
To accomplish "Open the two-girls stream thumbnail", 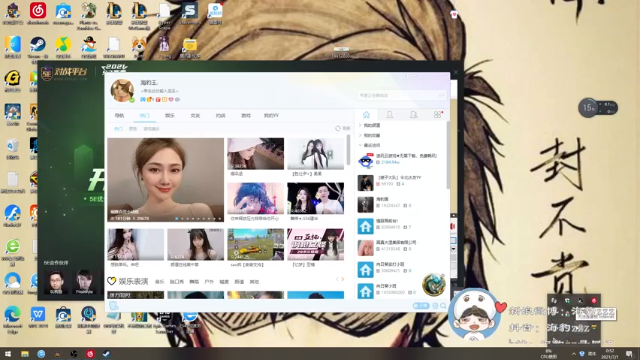I will (316, 153).
